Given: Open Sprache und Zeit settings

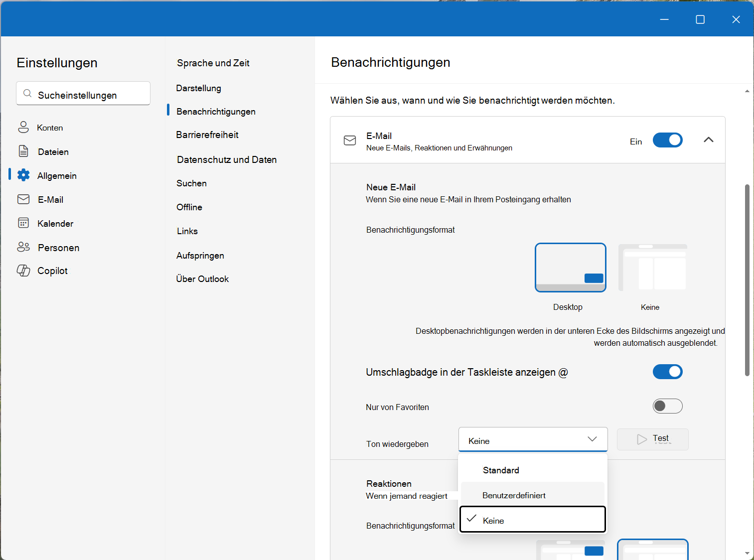Looking at the screenshot, I should 213,63.
